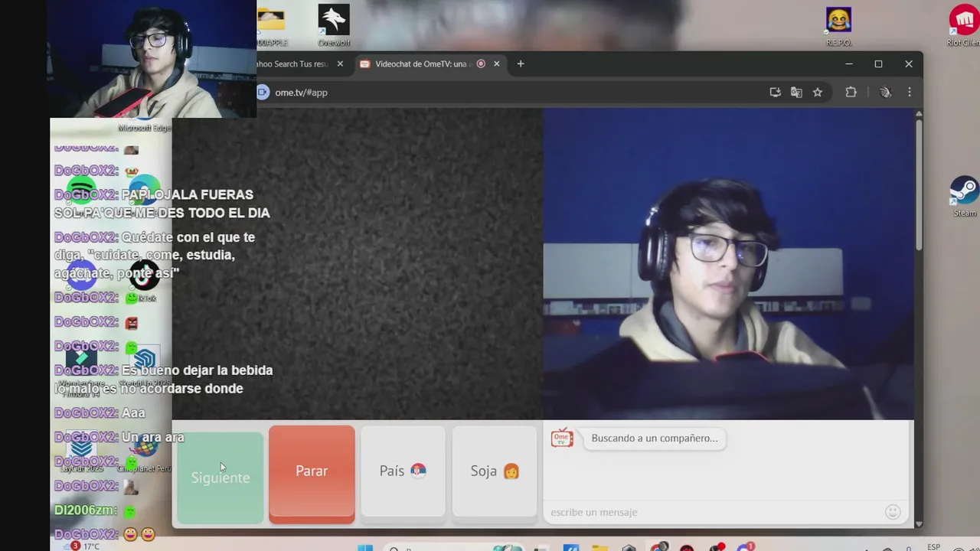The height and width of the screenshot is (551, 980).
Task: Click the install app icon in address bar
Action: pyautogui.click(x=775, y=92)
